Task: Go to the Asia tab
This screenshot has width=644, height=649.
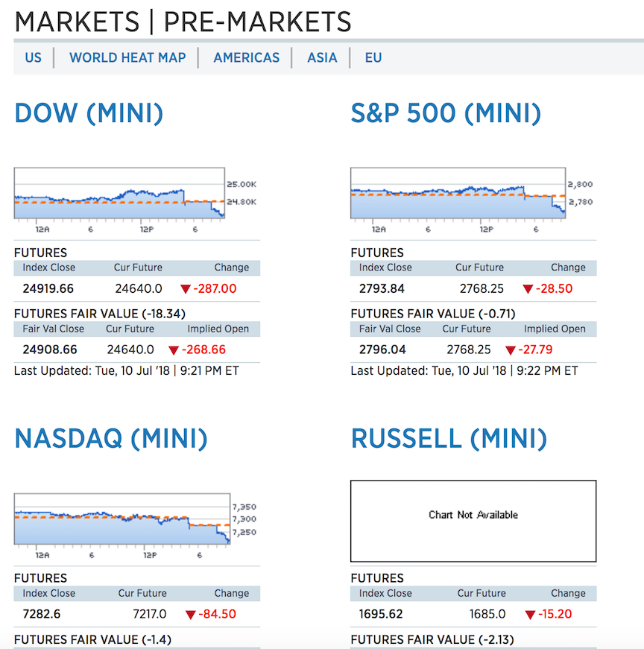Action: 322,57
